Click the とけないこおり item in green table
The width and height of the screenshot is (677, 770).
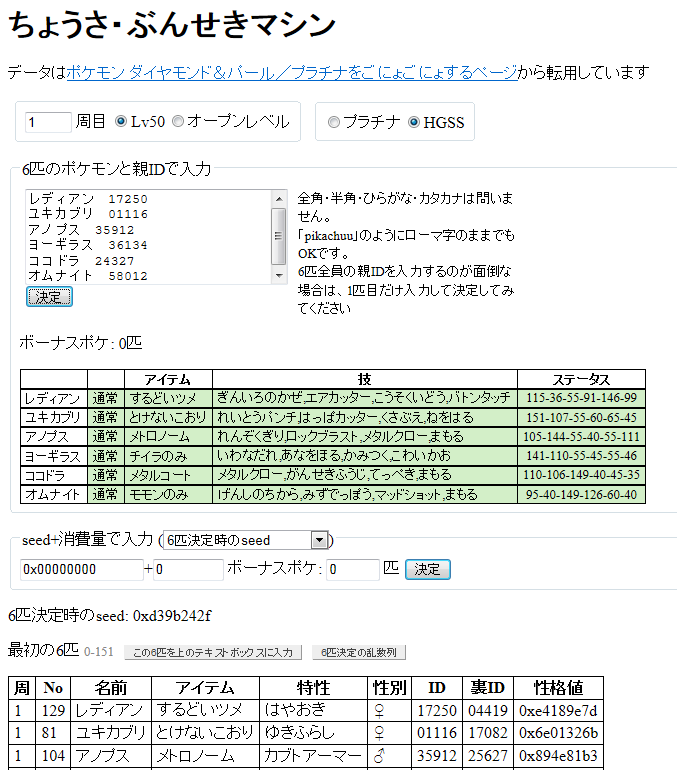point(168,417)
